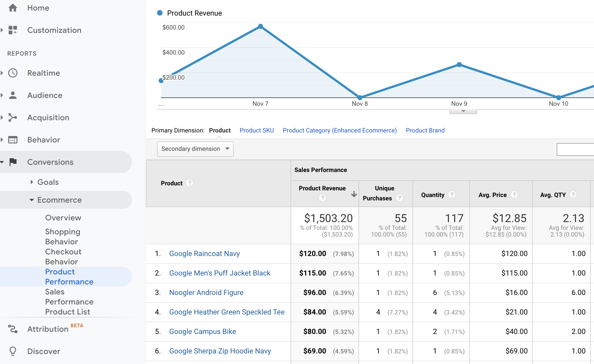Sort table by Product Revenue header

322,188
